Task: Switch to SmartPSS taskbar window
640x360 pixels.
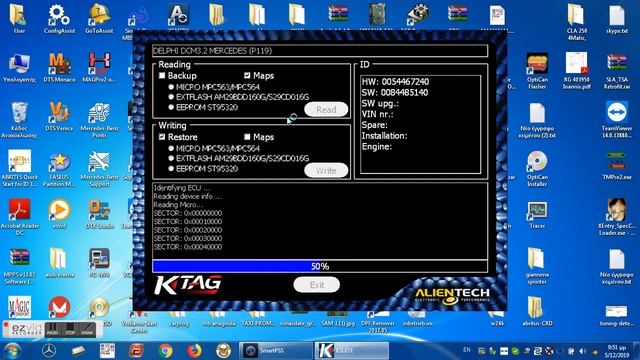Action: [x=276, y=351]
